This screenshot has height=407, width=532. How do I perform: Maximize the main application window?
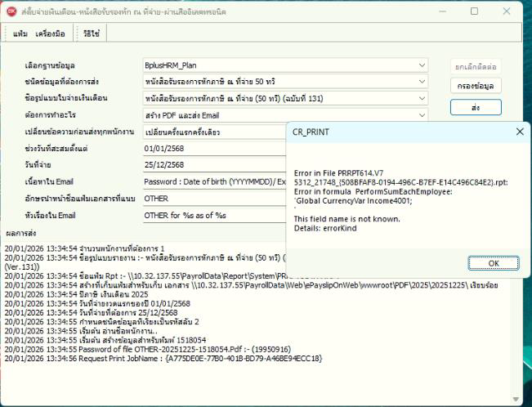coord(475,12)
